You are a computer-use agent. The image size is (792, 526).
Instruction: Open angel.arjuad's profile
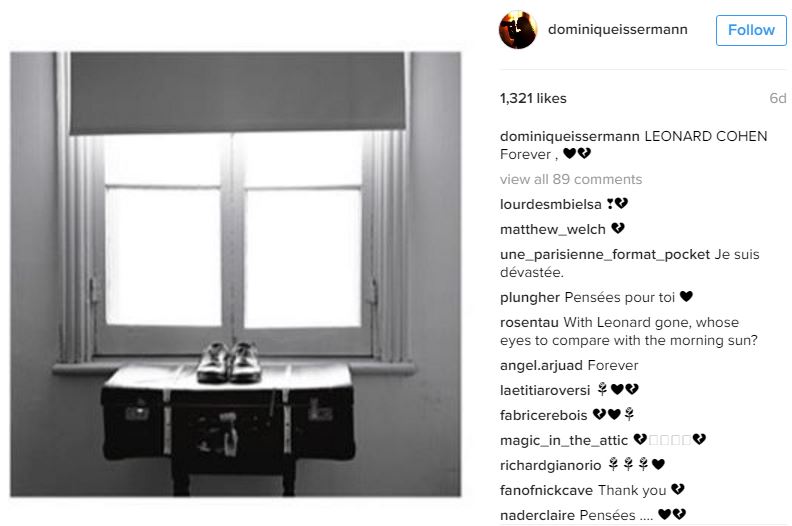coord(541,365)
